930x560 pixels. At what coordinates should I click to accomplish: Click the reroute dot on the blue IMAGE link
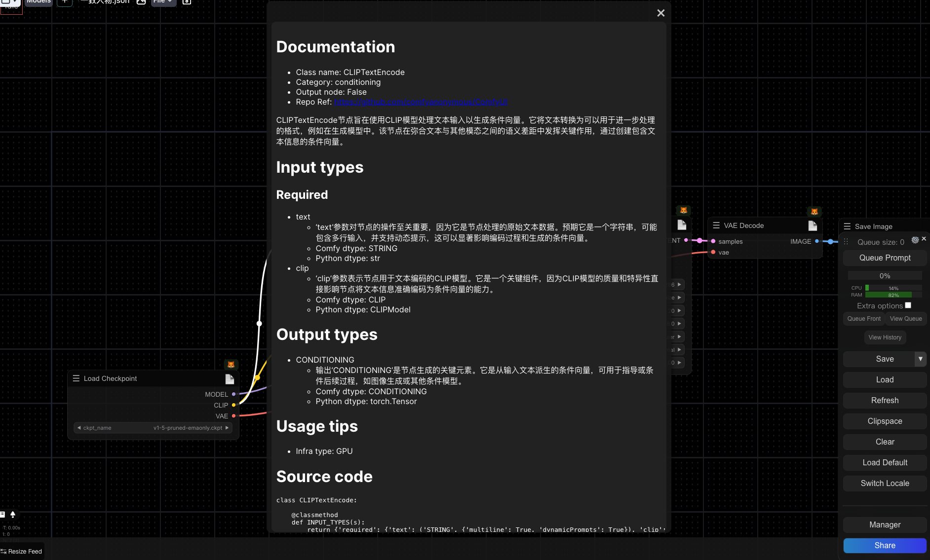[x=831, y=242]
